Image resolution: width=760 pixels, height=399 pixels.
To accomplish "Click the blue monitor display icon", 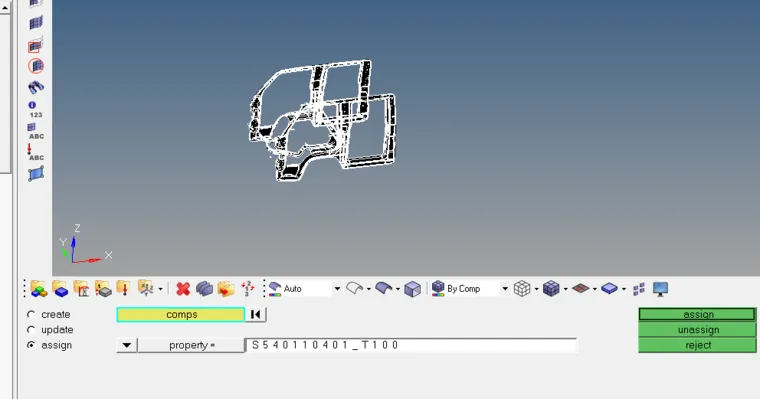I will pyautogui.click(x=660, y=289).
